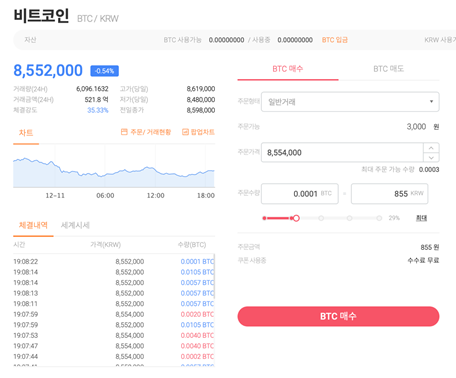This screenshot has width=456, height=378.
Task: Click the 19:08:11 trade row
Action: [114, 304]
